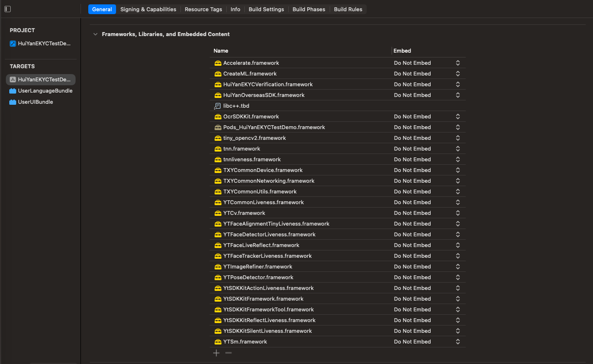Select the YtSDKKitFrameworkTool.framework row

pyautogui.click(x=337, y=309)
